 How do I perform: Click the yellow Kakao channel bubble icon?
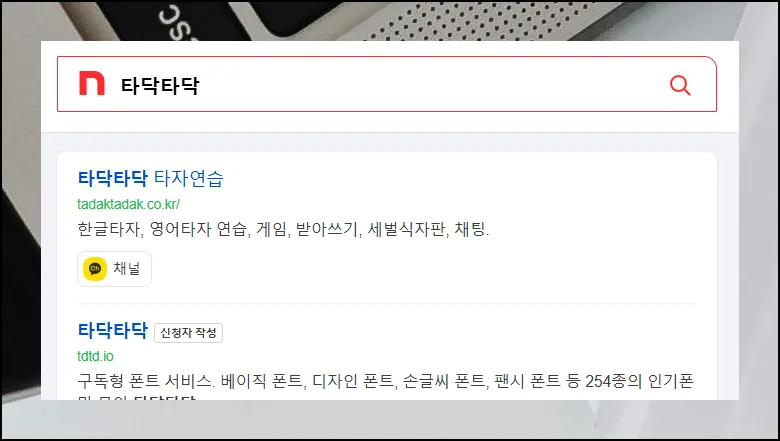point(95,269)
